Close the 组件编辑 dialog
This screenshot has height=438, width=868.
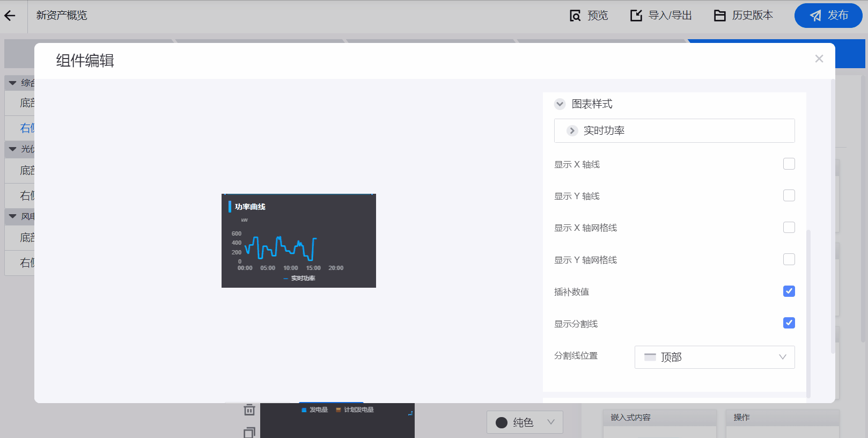[x=819, y=59]
